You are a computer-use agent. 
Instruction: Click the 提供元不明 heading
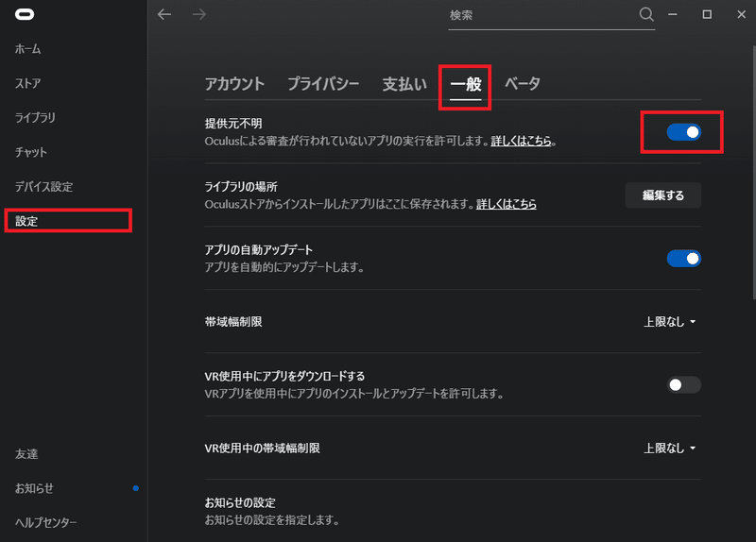(x=233, y=124)
